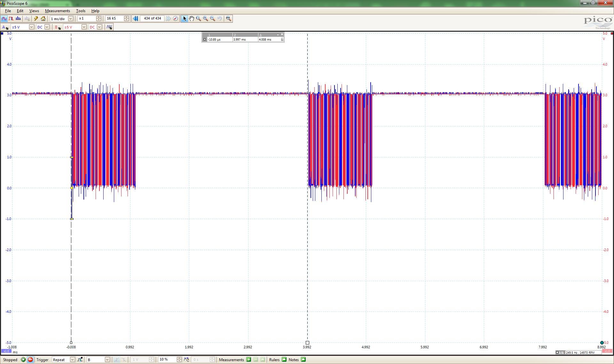Viewport: 614px width, 364px height.
Task: Open Channel A options button
Action: click(x=5, y=27)
